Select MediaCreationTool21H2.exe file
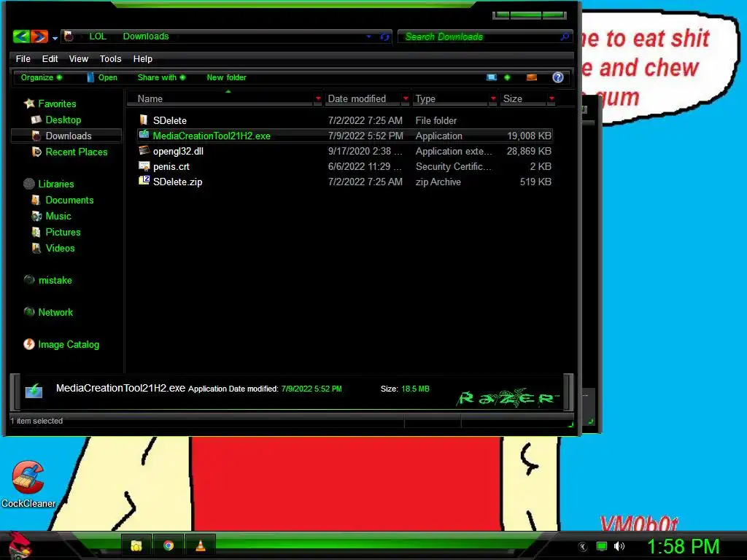 345,136
